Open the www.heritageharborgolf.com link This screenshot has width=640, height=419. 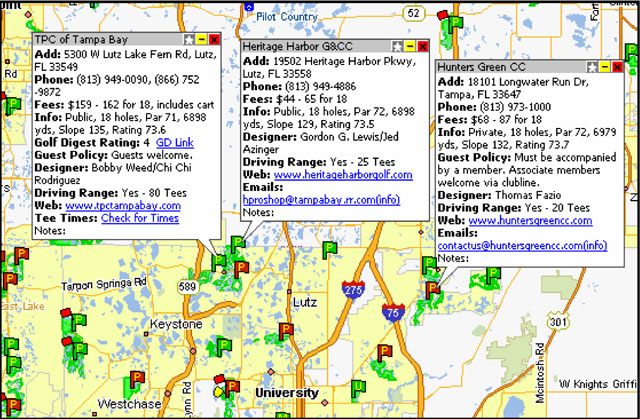[x=343, y=175]
